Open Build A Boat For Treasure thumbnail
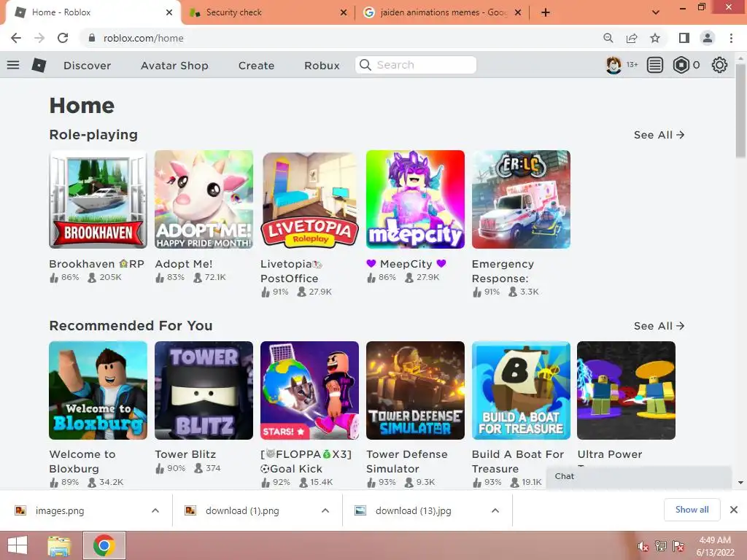This screenshot has width=747, height=560. pos(521,391)
